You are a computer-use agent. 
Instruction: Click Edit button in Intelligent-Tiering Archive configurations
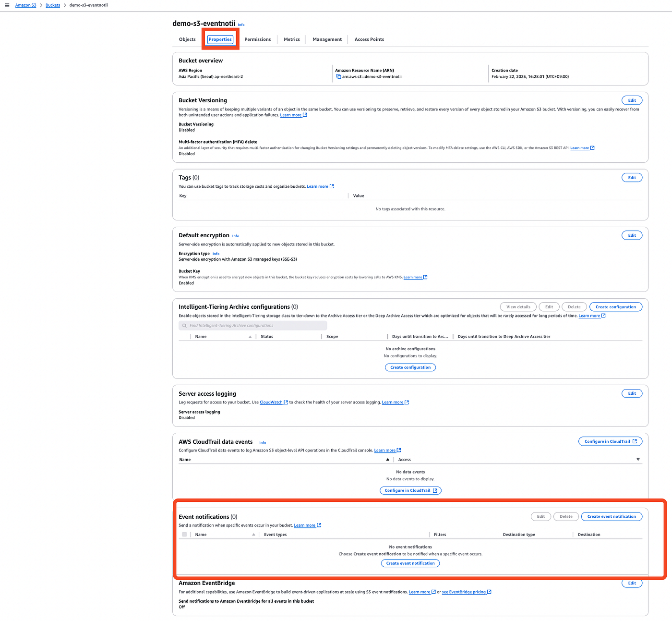(549, 307)
